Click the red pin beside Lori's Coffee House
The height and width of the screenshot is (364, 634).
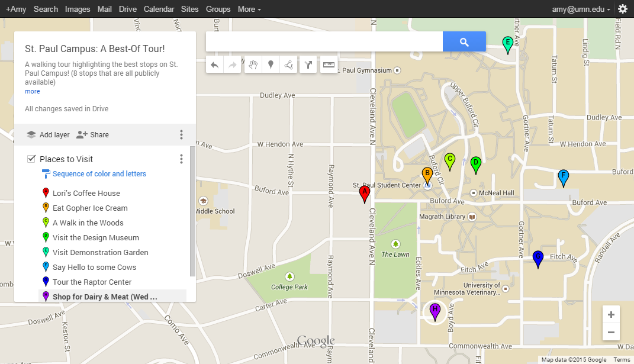46,193
